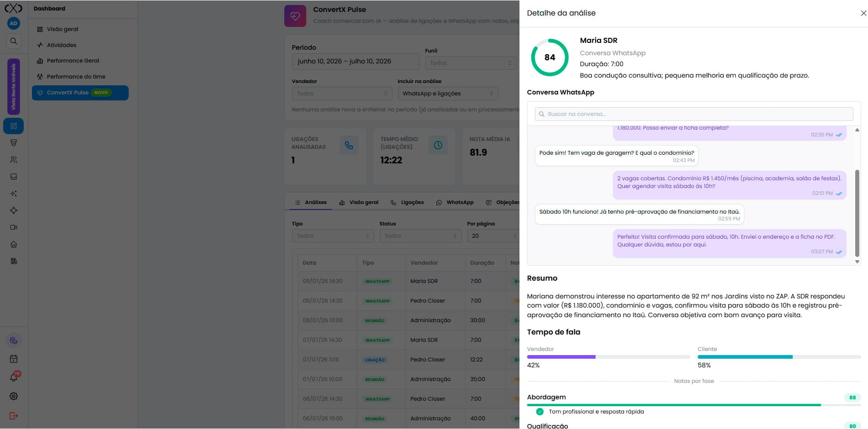Screen dimensions: 868x429
Task: Open Performance Geral in sidebar
Action: coord(80,61)
